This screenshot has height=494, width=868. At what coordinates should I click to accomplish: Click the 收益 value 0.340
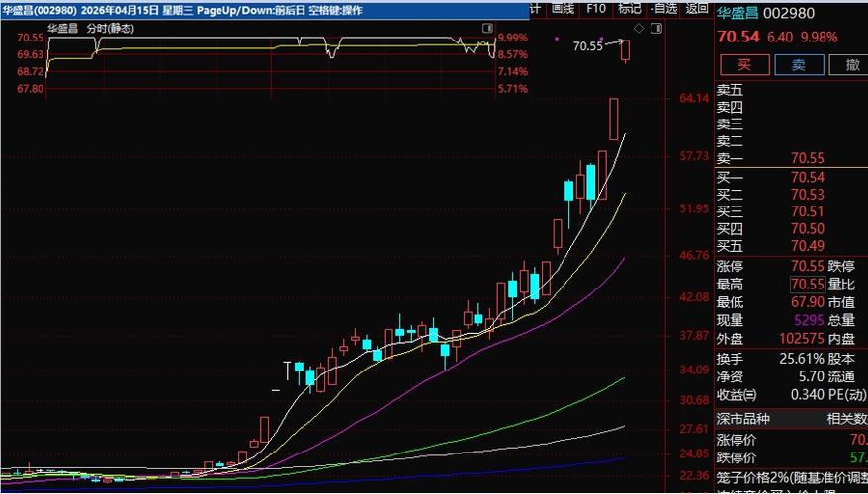808,395
